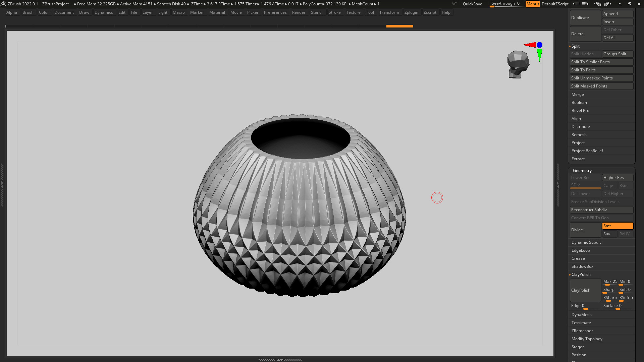Click the Groups Split button

coord(618,54)
